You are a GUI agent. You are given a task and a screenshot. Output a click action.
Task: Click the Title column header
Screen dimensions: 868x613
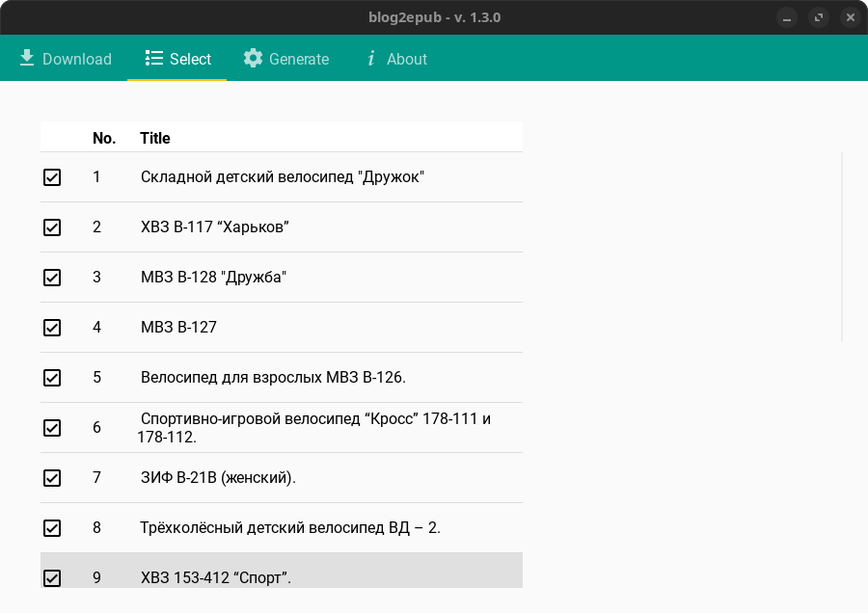[155, 138]
